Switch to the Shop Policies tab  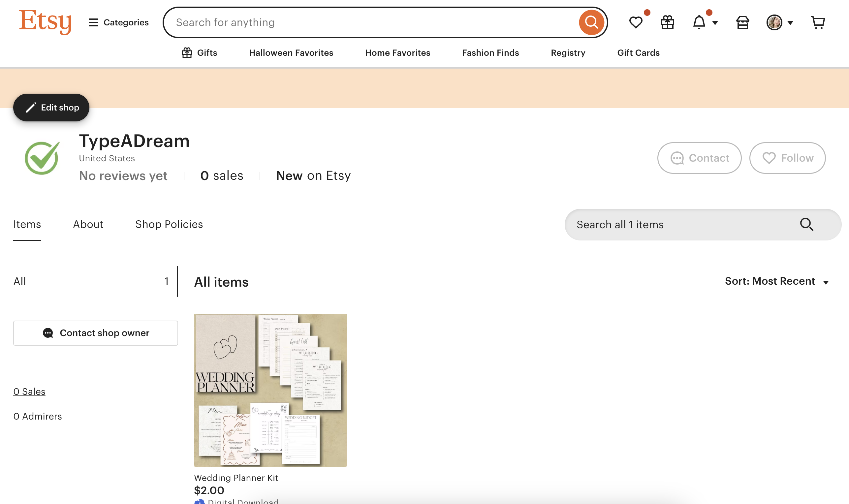pyautogui.click(x=169, y=224)
